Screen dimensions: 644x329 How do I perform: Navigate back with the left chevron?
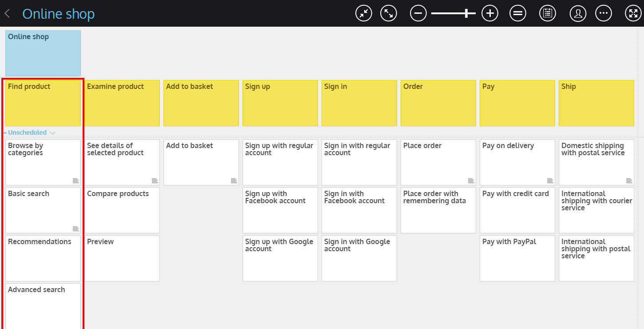click(7, 13)
